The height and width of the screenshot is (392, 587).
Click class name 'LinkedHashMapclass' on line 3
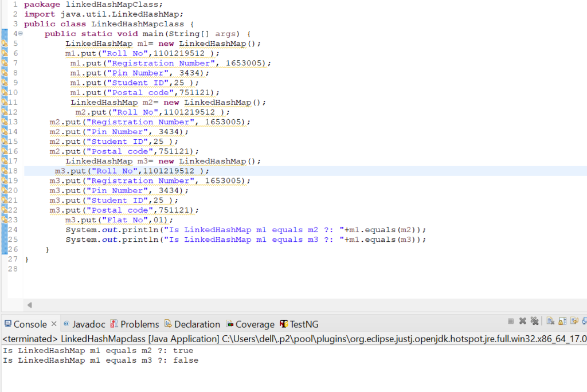pos(138,24)
